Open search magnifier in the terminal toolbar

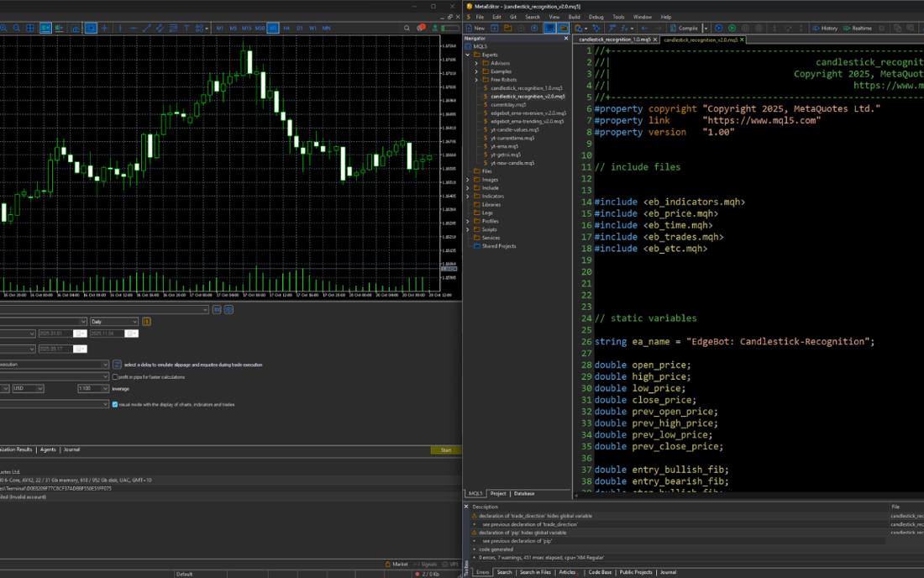(x=407, y=28)
